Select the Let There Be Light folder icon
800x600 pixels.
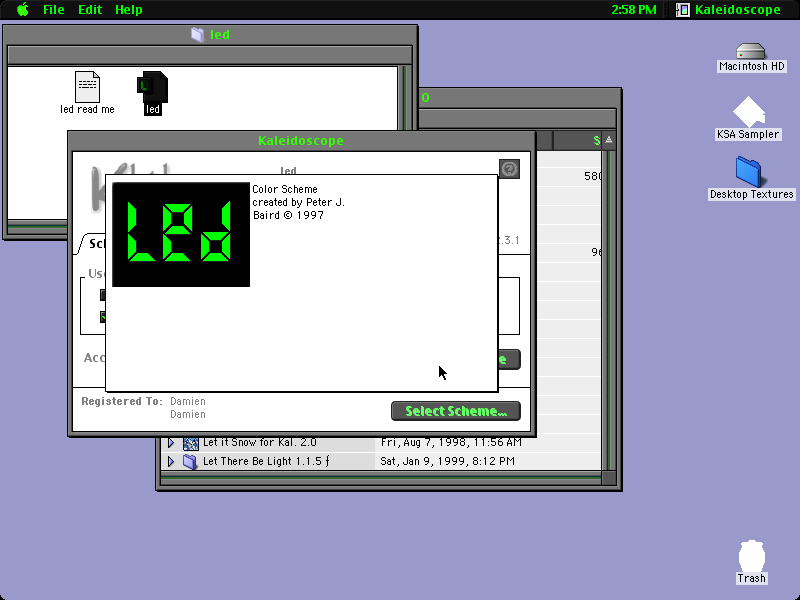click(190, 462)
